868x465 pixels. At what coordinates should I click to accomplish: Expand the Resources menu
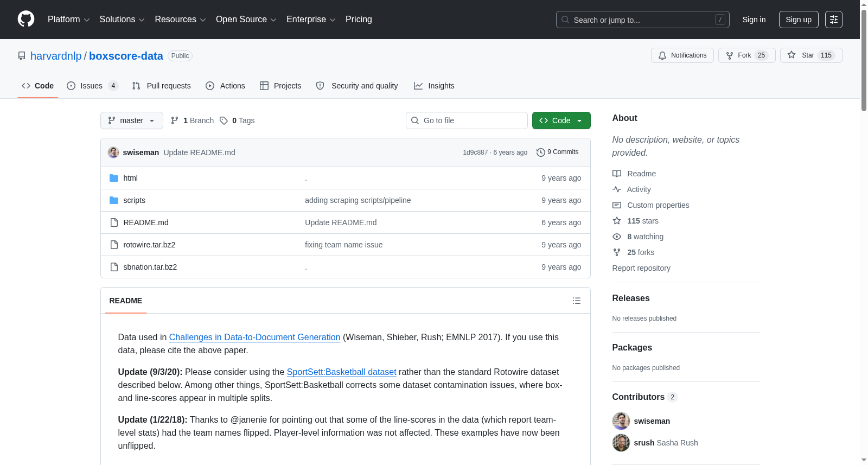click(180, 20)
